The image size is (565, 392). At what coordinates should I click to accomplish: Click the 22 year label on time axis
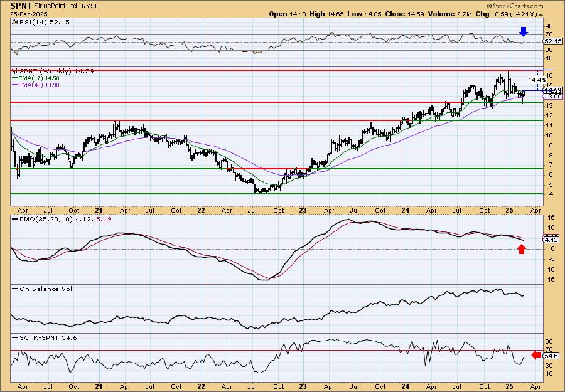201,210
